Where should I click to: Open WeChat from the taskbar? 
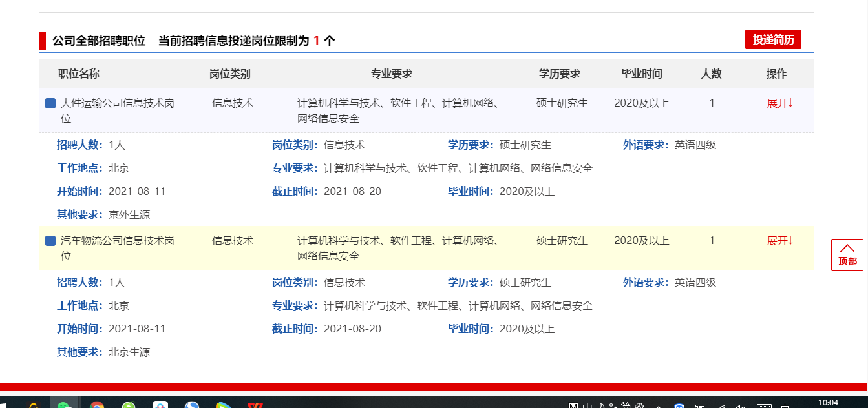pyautogui.click(x=64, y=405)
